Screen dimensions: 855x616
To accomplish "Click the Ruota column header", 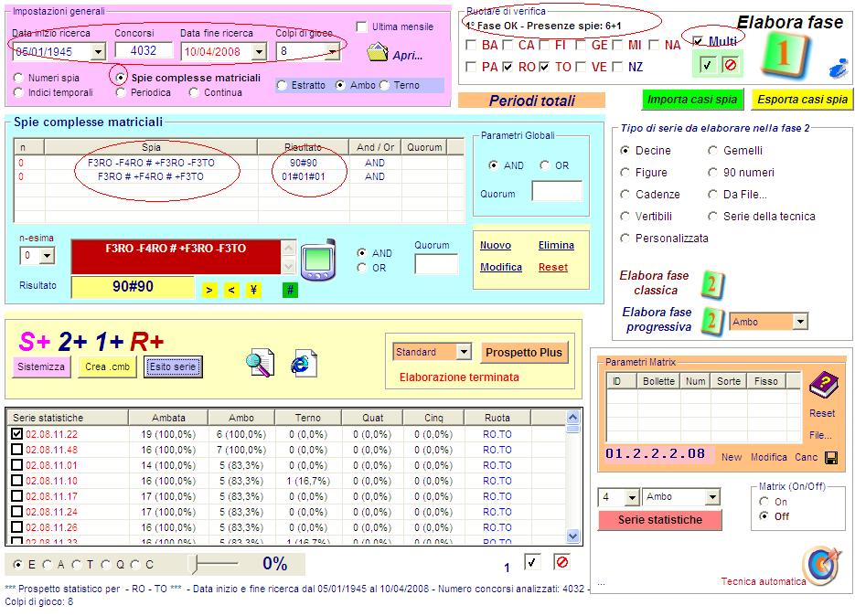I will point(499,418).
